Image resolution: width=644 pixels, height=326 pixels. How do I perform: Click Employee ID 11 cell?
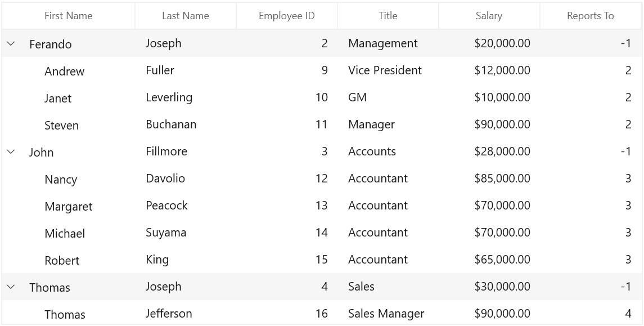click(x=287, y=124)
